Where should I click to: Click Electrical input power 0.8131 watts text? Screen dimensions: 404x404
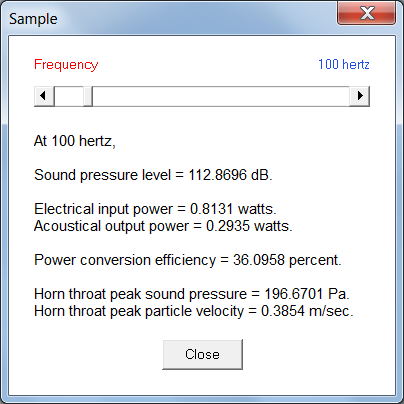tap(155, 209)
